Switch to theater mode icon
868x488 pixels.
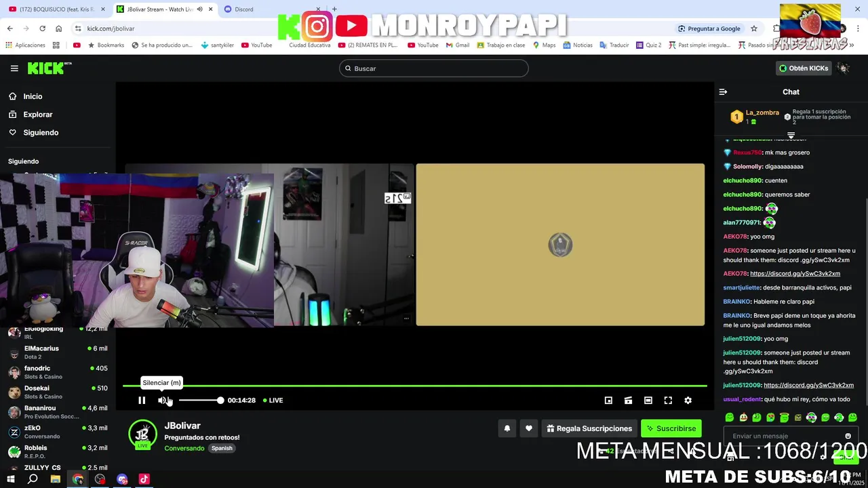tap(648, 401)
